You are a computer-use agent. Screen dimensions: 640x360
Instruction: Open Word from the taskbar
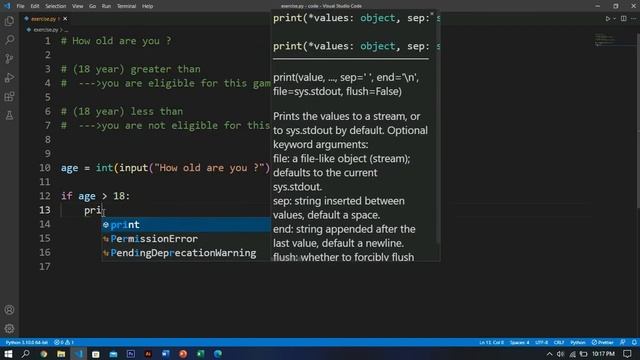165,354
